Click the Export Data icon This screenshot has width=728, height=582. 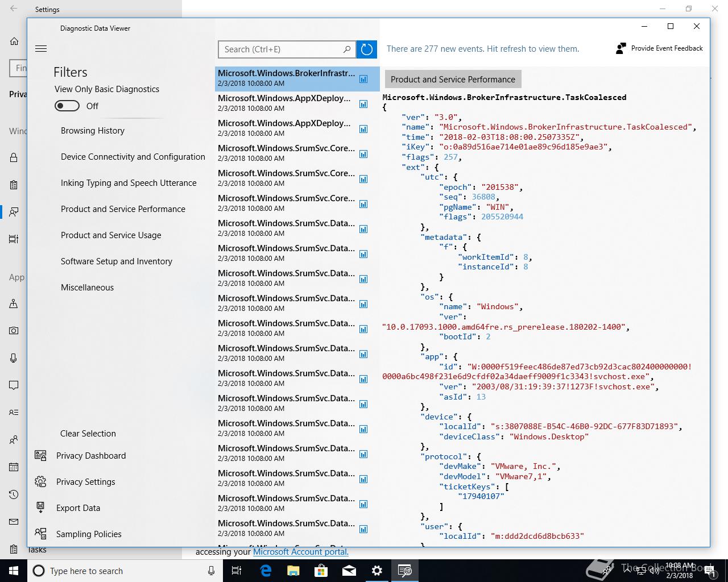(x=40, y=508)
